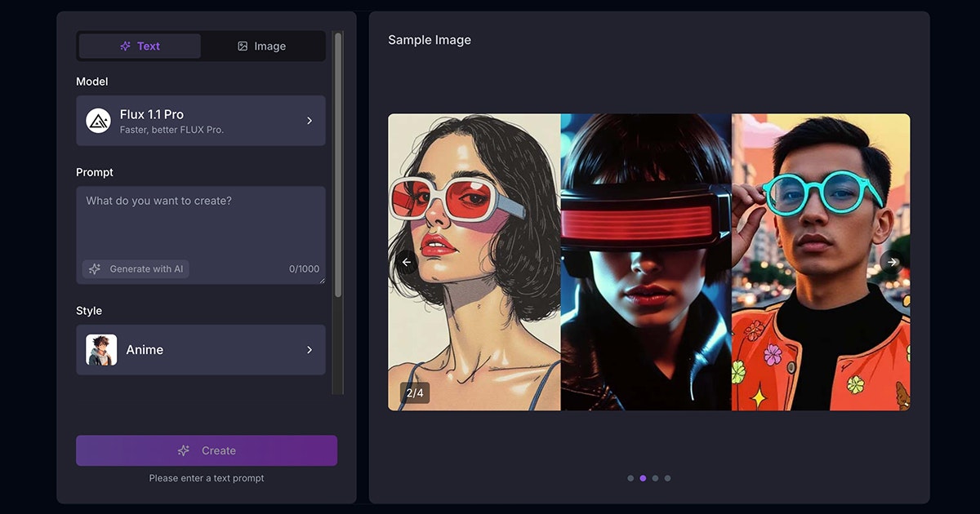Image resolution: width=980 pixels, height=514 pixels.
Task: Click the right carousel arrow
Action: (891, 262)
